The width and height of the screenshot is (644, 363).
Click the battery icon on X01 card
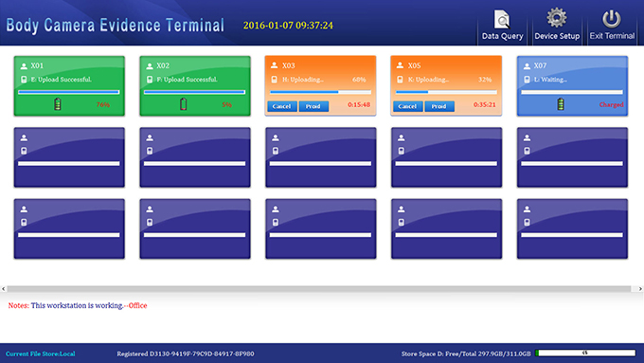click(58, 104)
